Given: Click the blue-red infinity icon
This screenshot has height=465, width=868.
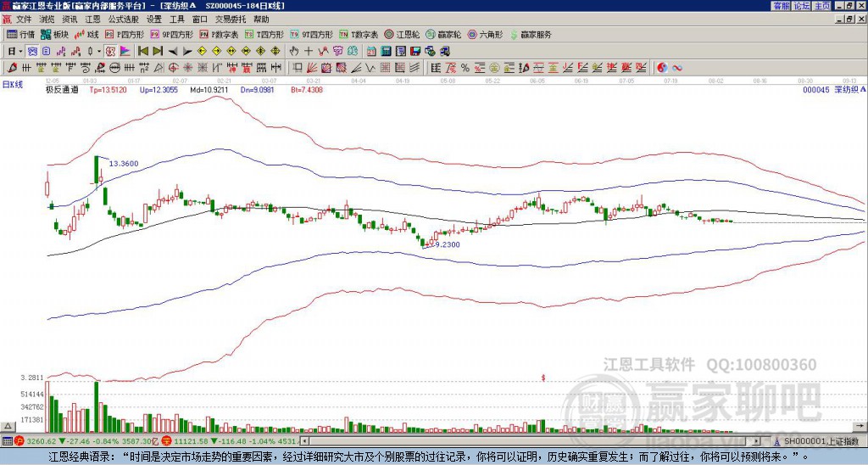Looking at the screenshot, I should 677,68.
